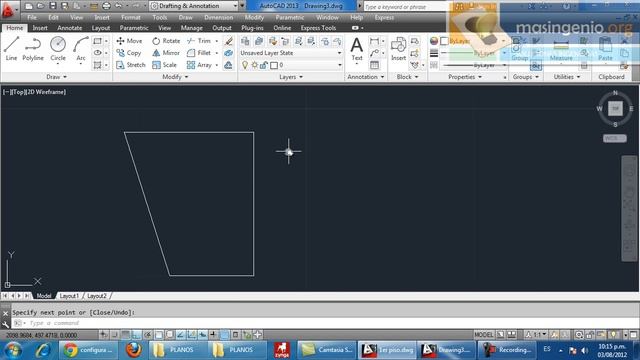Open the Dimension menu
The image size is (640, 360).
pos(218,18)
